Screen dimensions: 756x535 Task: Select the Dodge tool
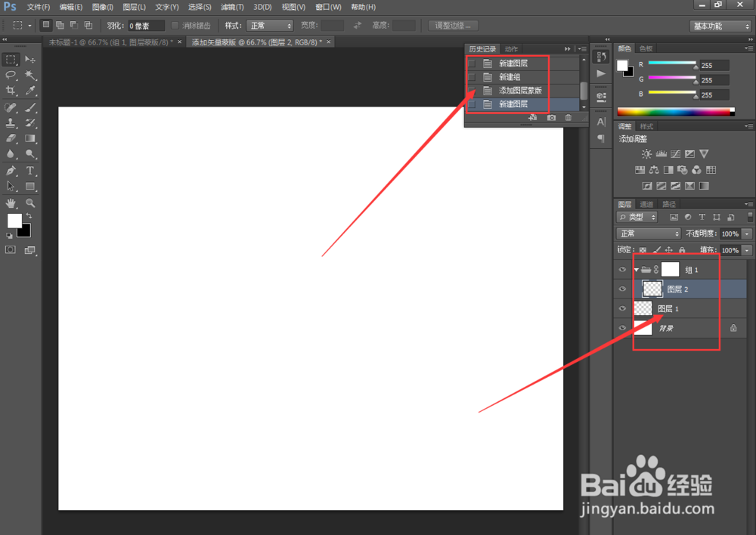coord(30,153)
